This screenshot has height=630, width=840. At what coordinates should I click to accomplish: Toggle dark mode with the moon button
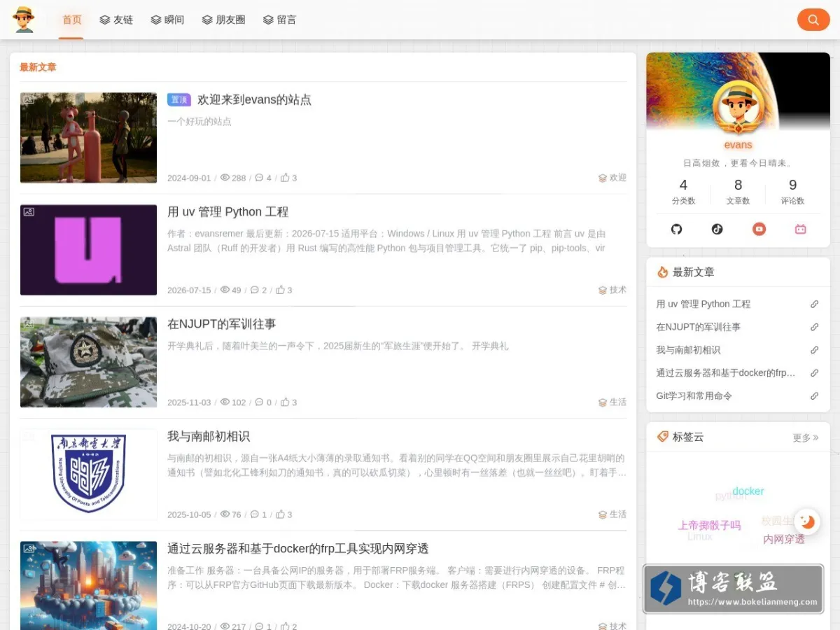point(807,521)
